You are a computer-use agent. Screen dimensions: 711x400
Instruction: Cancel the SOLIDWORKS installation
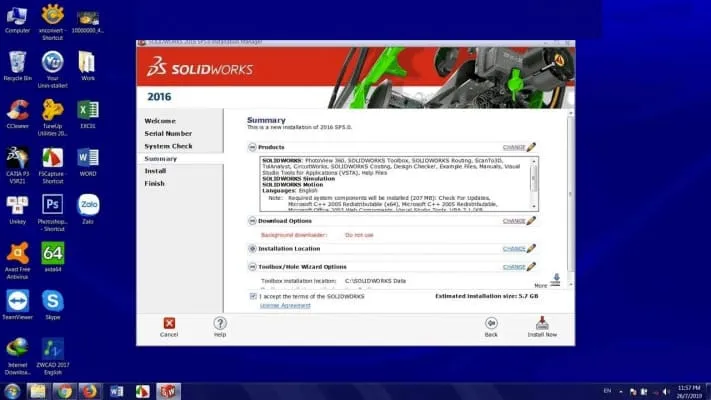point(169,327)
